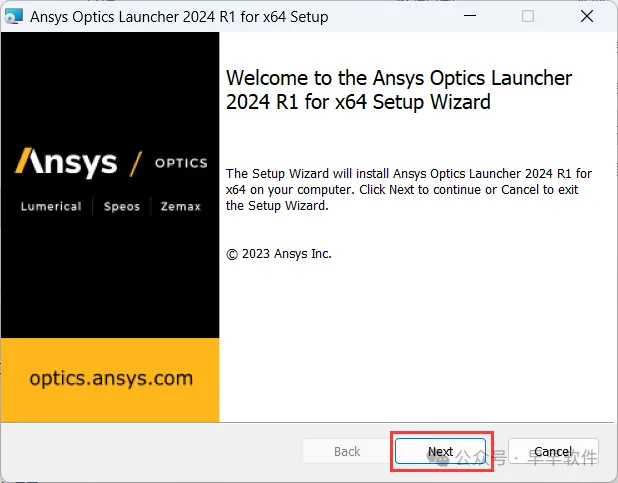Click the installer icon in title bar
Viewport: 618px width, 483px height.
point(14,17)
